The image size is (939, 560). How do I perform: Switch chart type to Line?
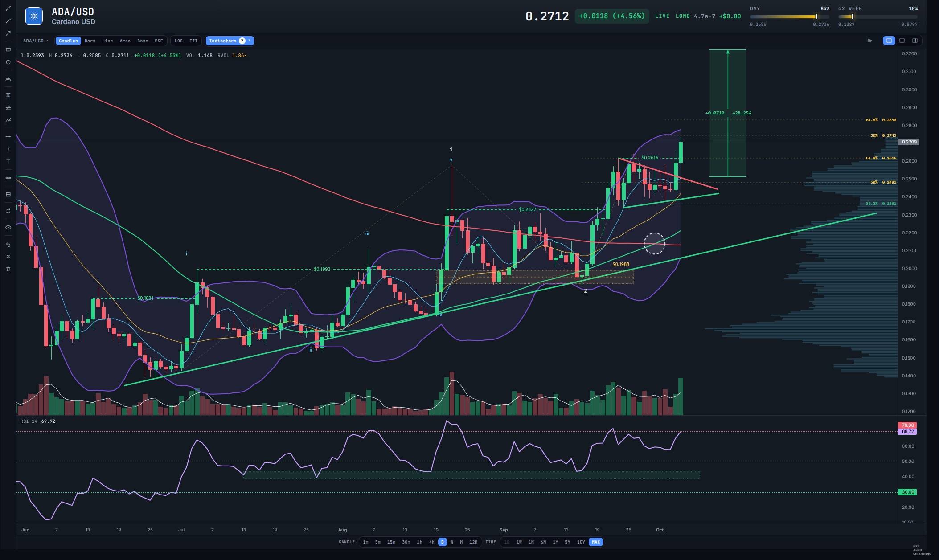[107, 41]
